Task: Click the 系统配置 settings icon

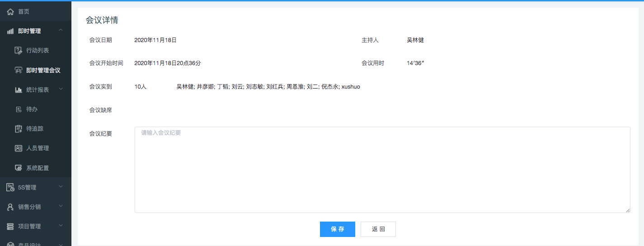Action: [x=19, y=168]
